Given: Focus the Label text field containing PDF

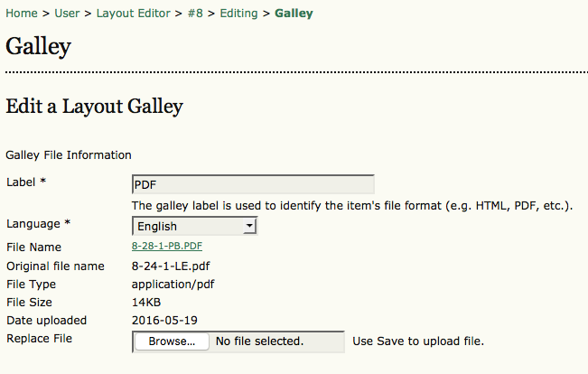Looking at the screenshot, I should 253,184.
